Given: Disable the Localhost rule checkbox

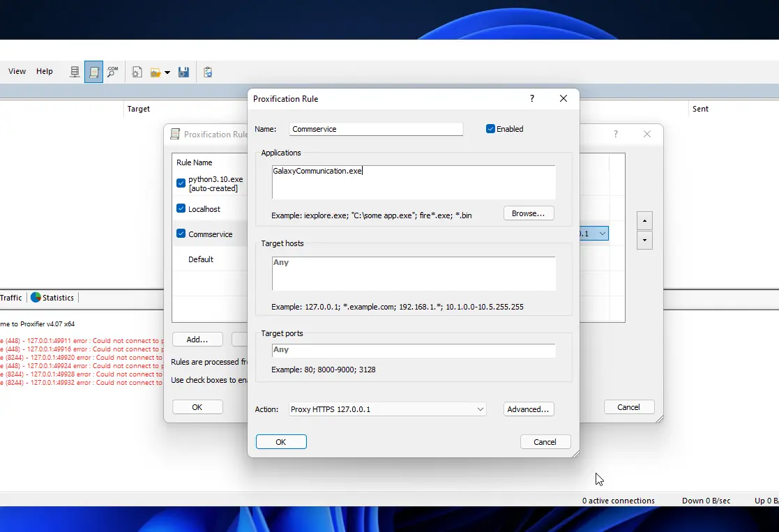Looking at the screenshot, I should (x=181, y=208).
